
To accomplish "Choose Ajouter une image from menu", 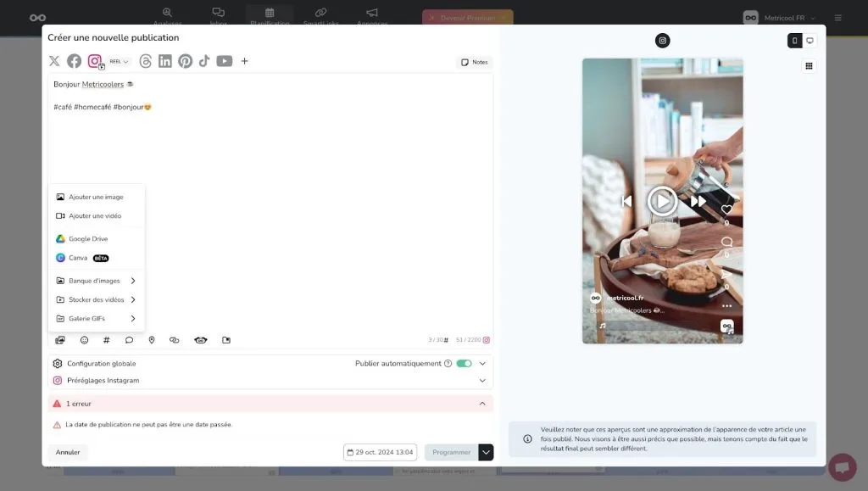I will [96, 197].
